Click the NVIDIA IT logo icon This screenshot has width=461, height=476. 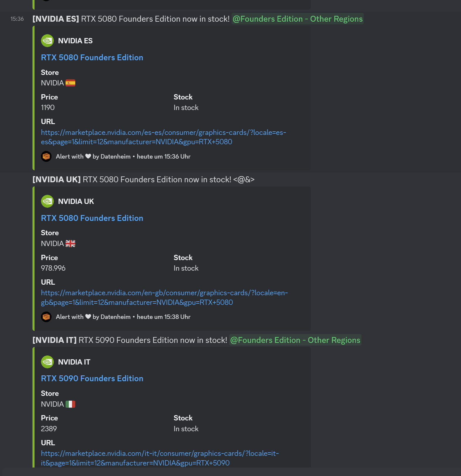point(47,362)
